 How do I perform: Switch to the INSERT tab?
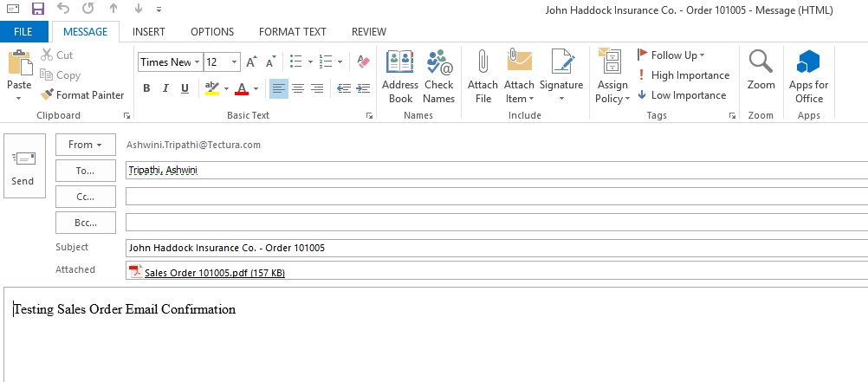(149, 32)
